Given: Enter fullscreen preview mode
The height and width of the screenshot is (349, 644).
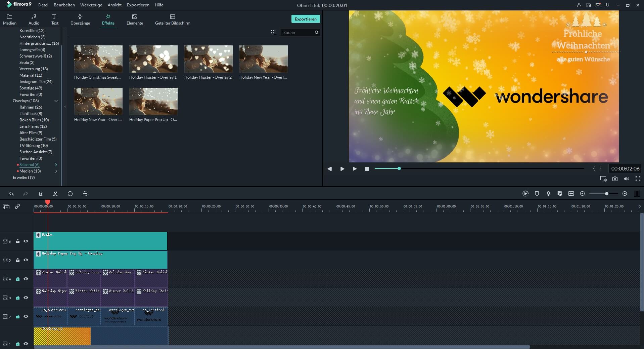Looking at the screenshot, I should pos(638,179).
